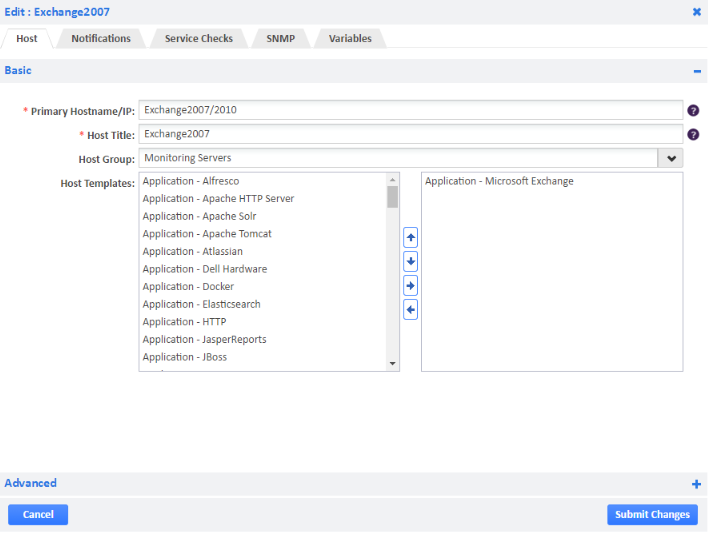Select Application - Microsoft Exchange in selected list
The height and width of the screenshot is (533, 708).
pos(499,181)
